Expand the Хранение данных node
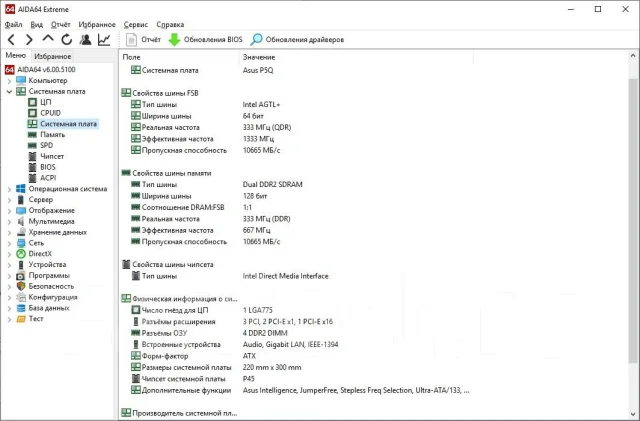This screenshot has width=640, height=421. click(9, 232)
